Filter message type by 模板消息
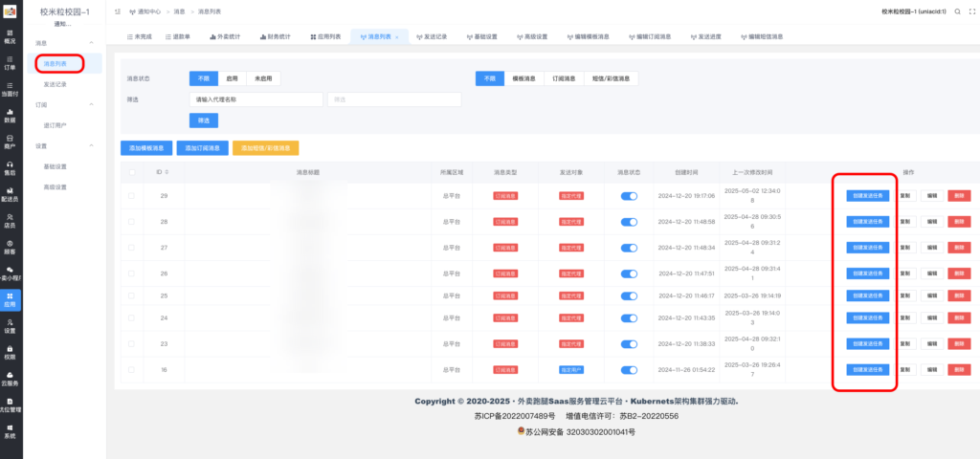 (523, 78)
